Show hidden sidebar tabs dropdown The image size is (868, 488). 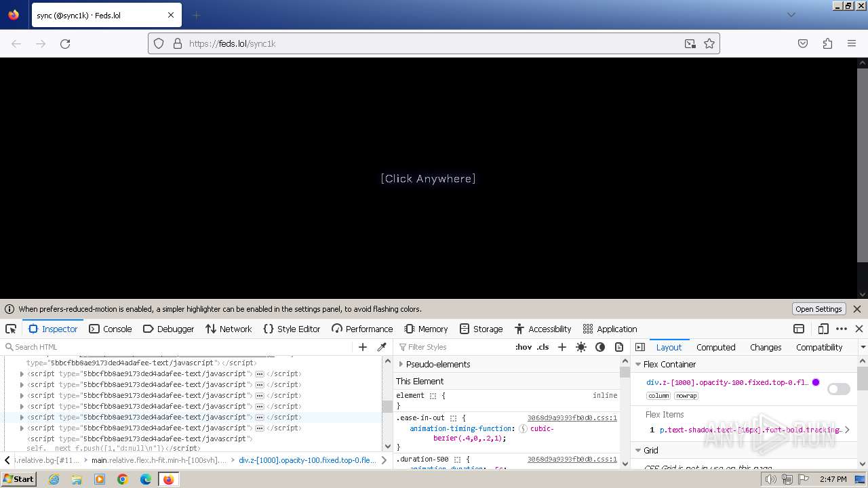click(863, 347)
